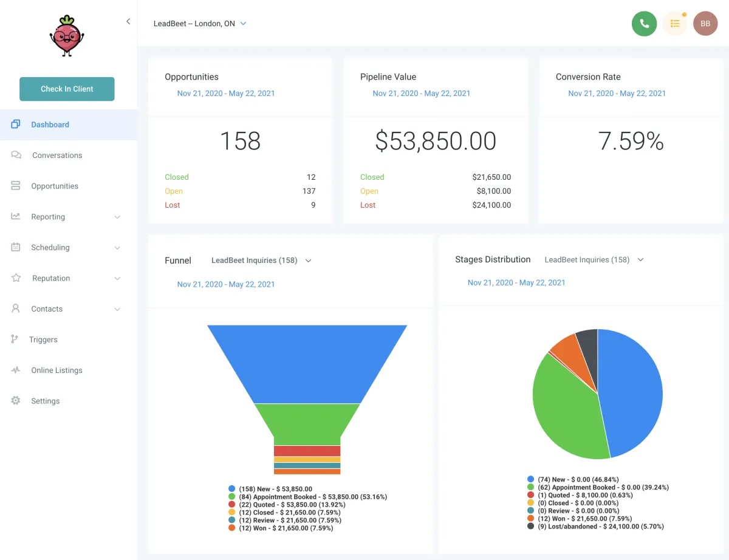Click the "(62) Appointment Booked - $ 0.00 (39.24%)" legend text
729x560 pixels.
point(603,487)
